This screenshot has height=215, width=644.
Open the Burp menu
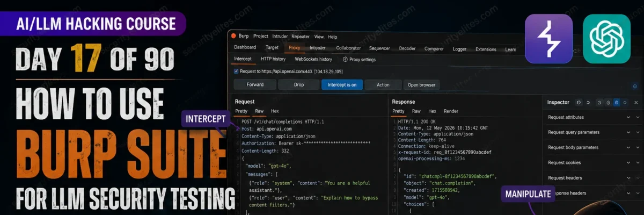(x=244, y=37)
